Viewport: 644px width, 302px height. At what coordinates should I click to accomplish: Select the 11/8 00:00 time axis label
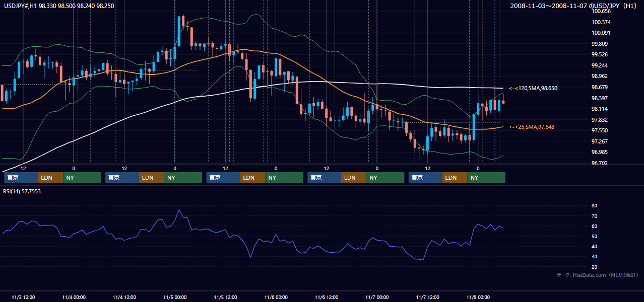pos(478,297)
